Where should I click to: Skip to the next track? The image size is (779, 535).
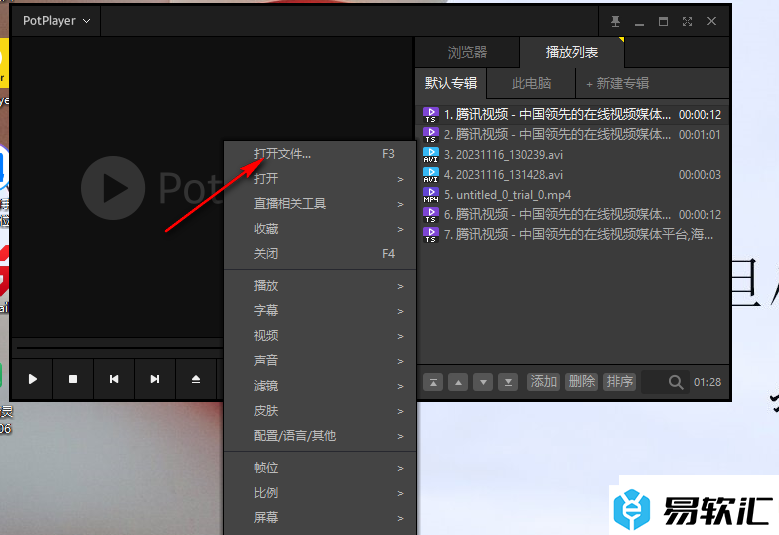(x=155, y=379)
